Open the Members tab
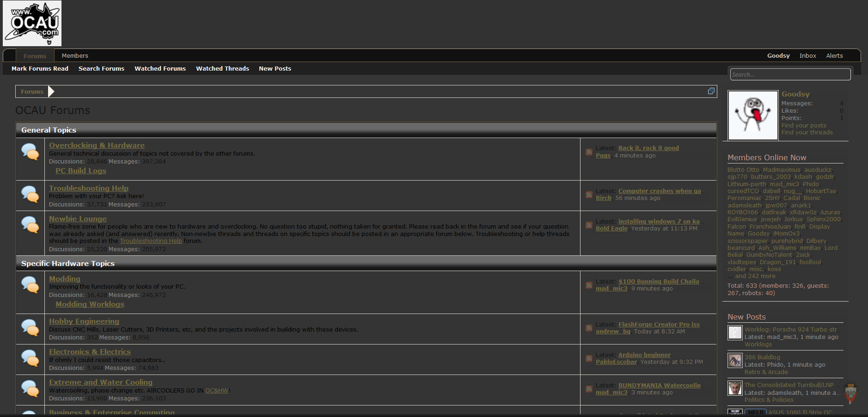 coord(75,55)
